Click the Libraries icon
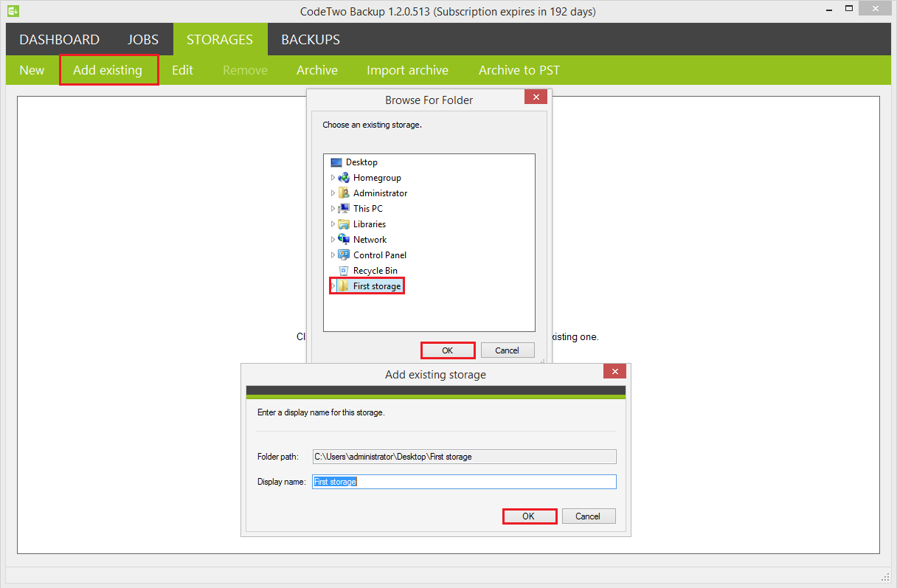The image size is (897, 588). [x=344, y=224]
